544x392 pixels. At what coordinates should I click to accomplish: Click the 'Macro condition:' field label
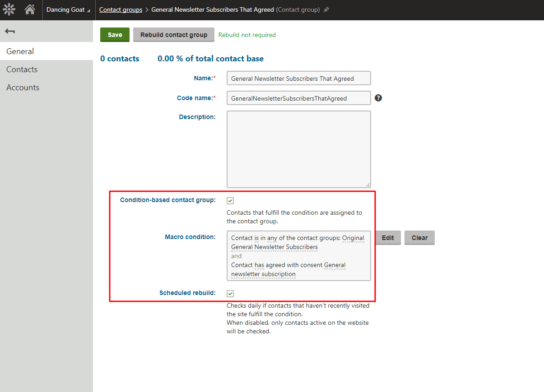pyautogui.click(x=191, y=237)
